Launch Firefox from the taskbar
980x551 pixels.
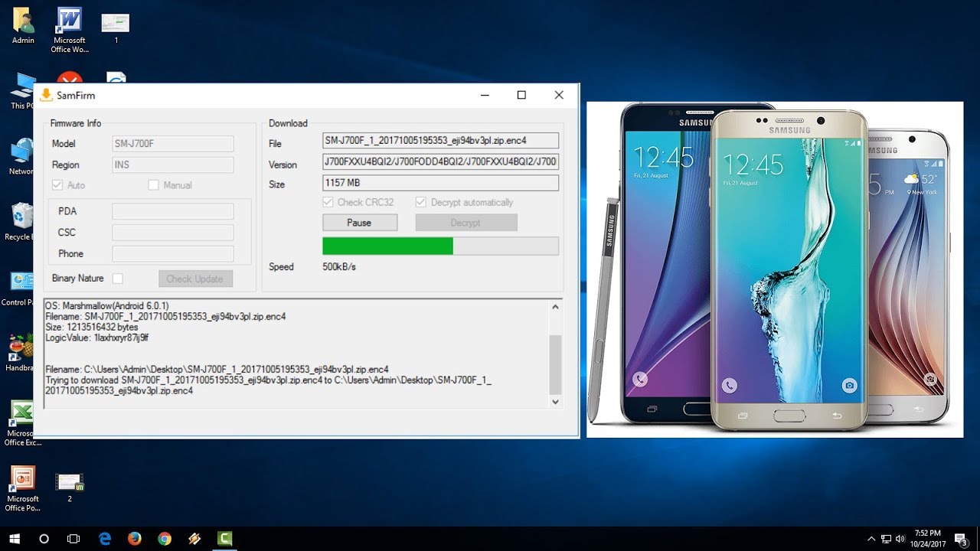tap(135, 539)
